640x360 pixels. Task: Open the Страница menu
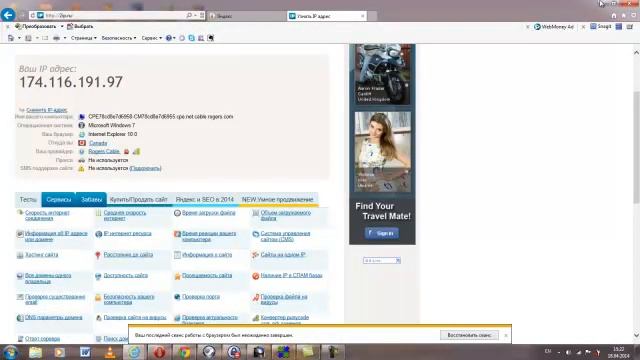point(84,38)
